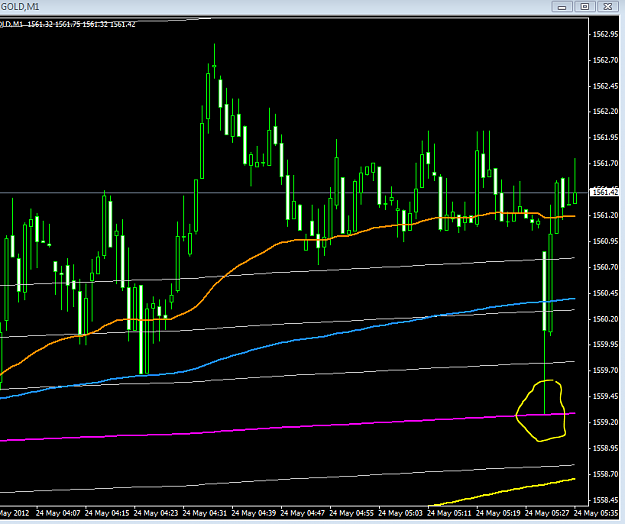Viewport: 625px width, 524px height.
Task: Click the 1560.20 price scale label
Action: 605,319
